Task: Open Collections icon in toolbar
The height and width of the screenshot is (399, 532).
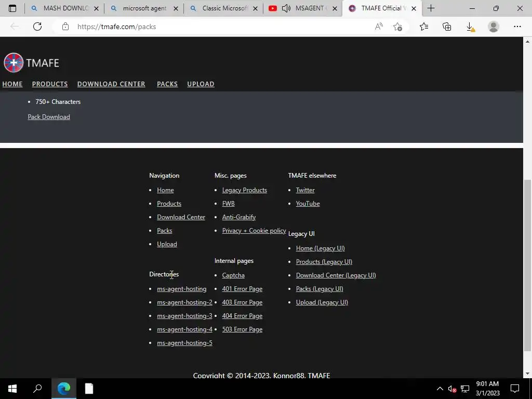Action: click(447, 26)
